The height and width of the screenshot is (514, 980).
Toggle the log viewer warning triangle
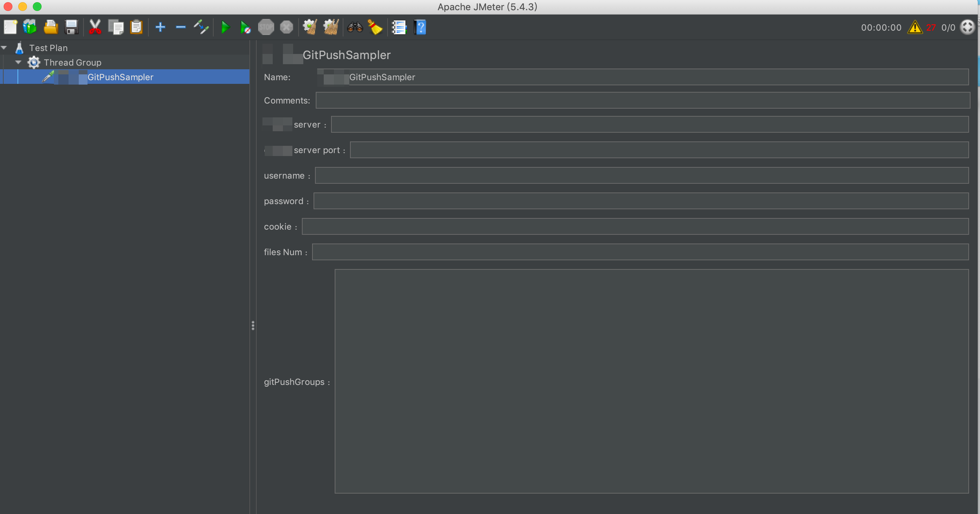point(915,27)
